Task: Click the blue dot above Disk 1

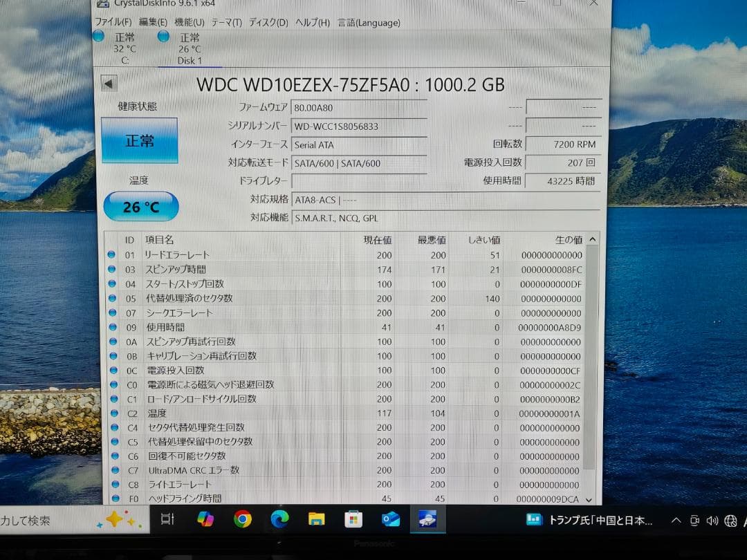Action: point(162,36)
